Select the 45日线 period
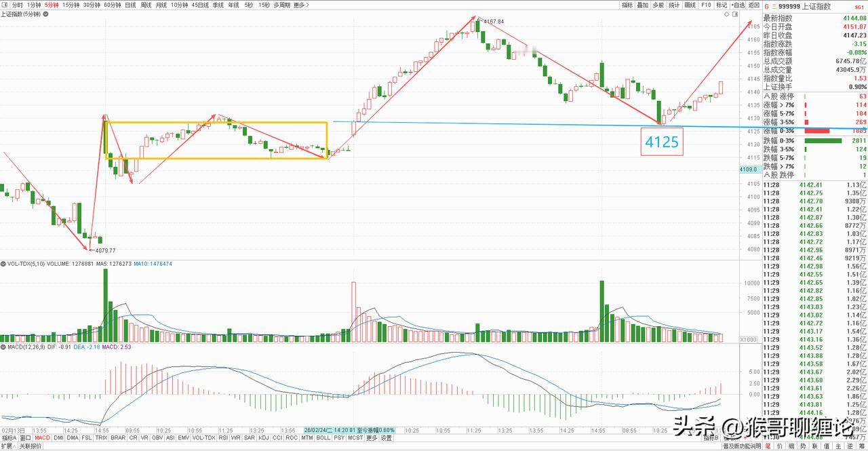The image size is (868, 451). [x=200, y=5]
